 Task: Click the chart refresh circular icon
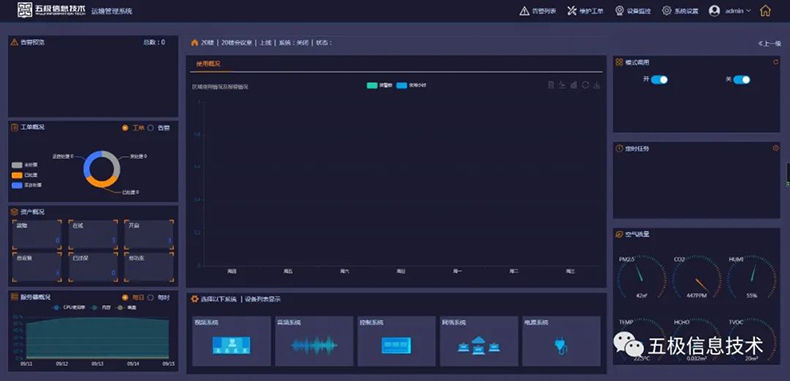click(x=585, y=85)
